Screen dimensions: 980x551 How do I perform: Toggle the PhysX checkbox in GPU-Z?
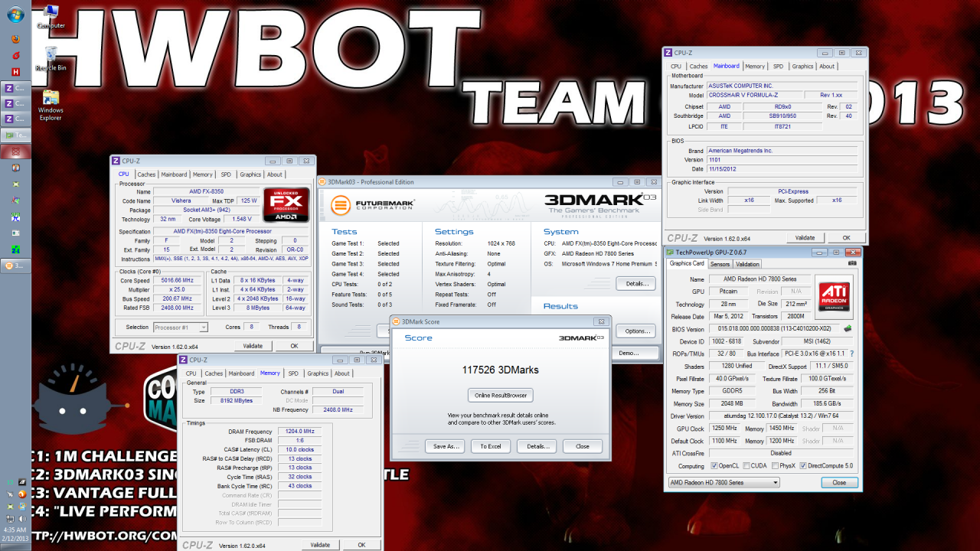click(x=775, y=465)
